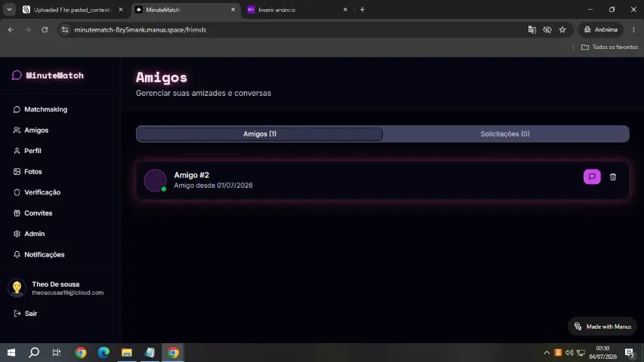Log out with Sair
This screenshot has width=644, height=362.
pos(26,314)
